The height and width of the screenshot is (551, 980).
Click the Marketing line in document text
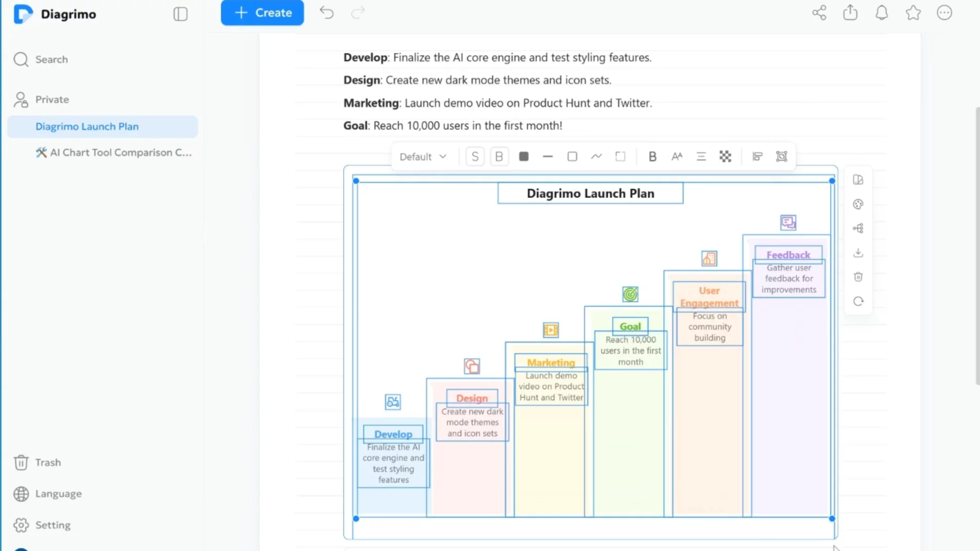click(498, 103)
